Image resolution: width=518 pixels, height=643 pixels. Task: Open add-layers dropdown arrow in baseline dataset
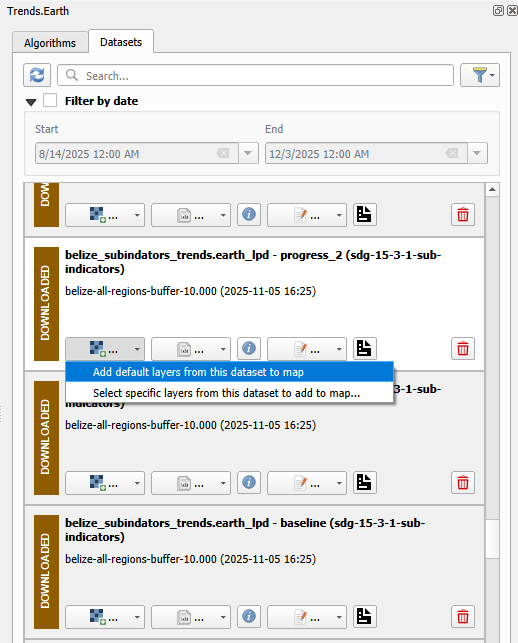[137, 617]
